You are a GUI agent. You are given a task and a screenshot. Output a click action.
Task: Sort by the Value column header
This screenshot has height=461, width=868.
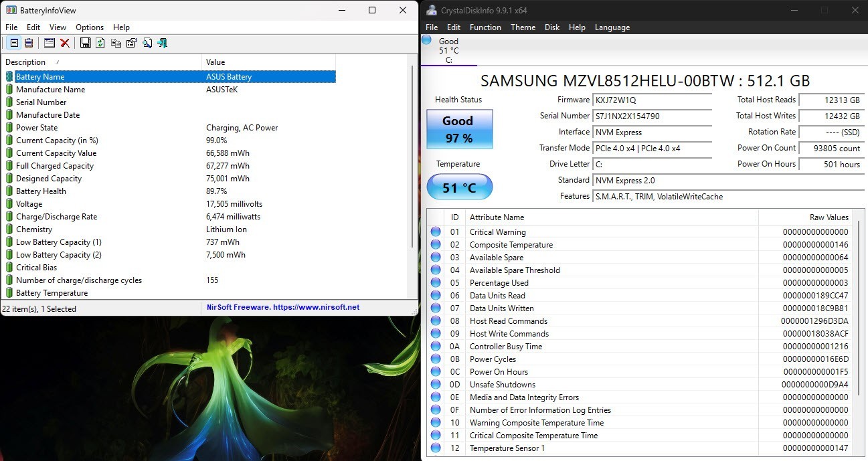click(x=303, y=62)
